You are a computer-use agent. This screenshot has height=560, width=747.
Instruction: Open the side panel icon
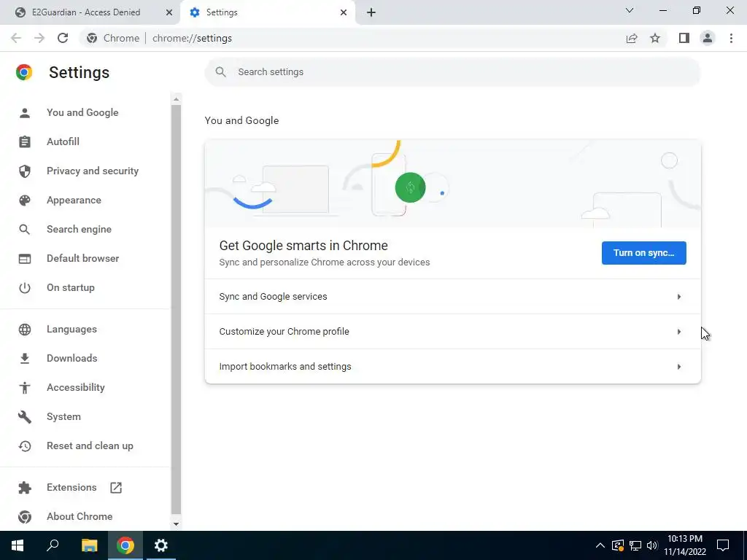[684, 38]
